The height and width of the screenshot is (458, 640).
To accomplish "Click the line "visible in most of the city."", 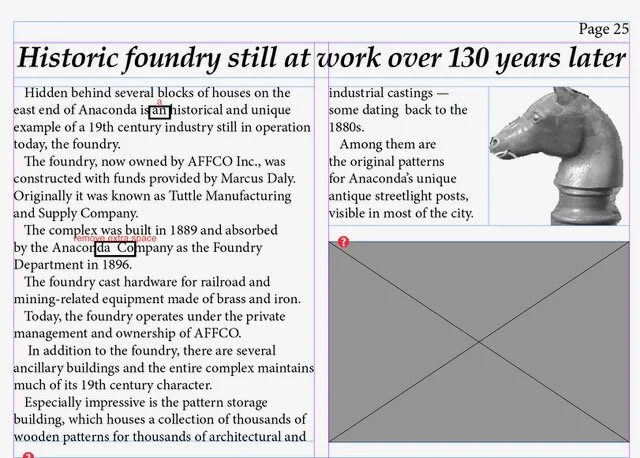I will point(401,213).
